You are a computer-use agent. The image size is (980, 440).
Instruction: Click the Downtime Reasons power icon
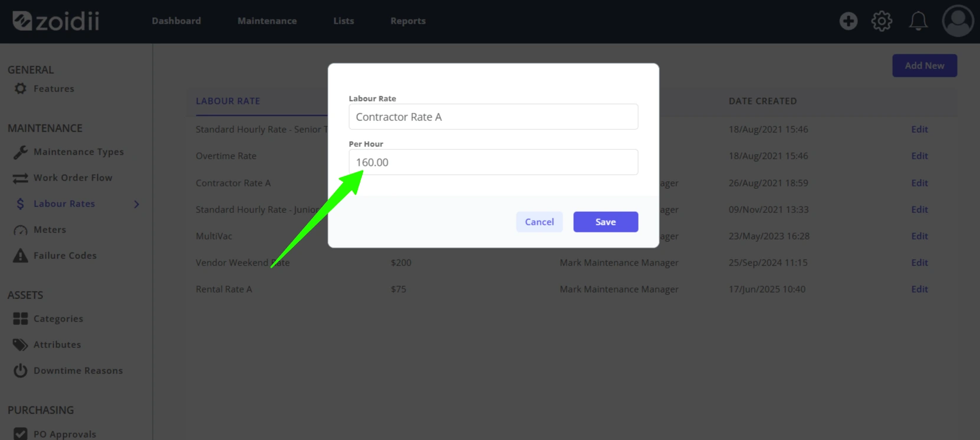coord(21,370)
